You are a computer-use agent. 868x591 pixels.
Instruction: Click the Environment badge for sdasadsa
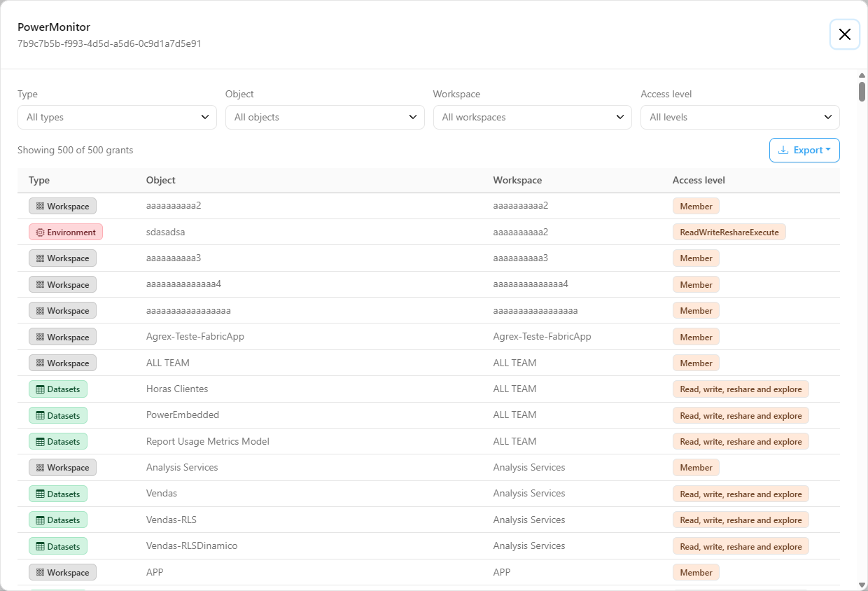click(66, 232)
